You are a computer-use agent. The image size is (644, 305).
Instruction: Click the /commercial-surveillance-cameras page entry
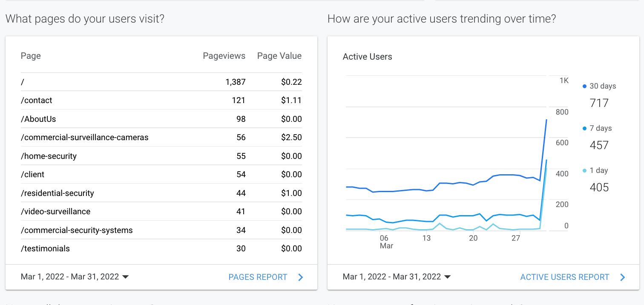85,138
